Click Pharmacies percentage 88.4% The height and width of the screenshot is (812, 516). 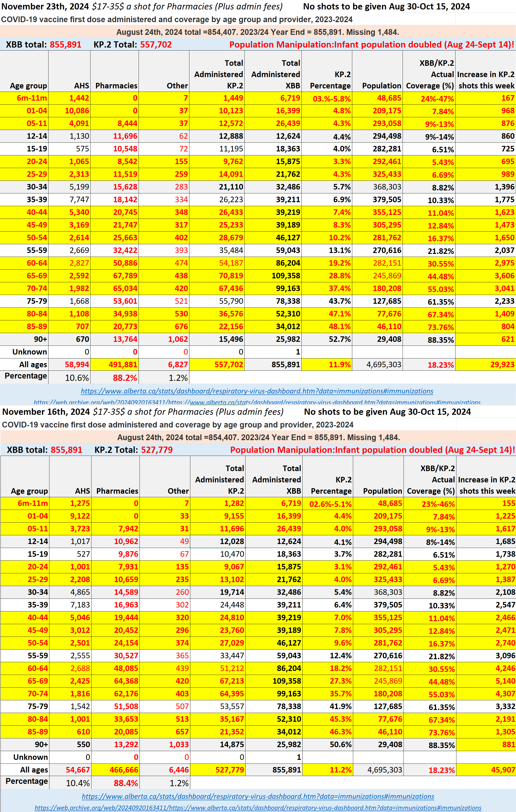116,783
